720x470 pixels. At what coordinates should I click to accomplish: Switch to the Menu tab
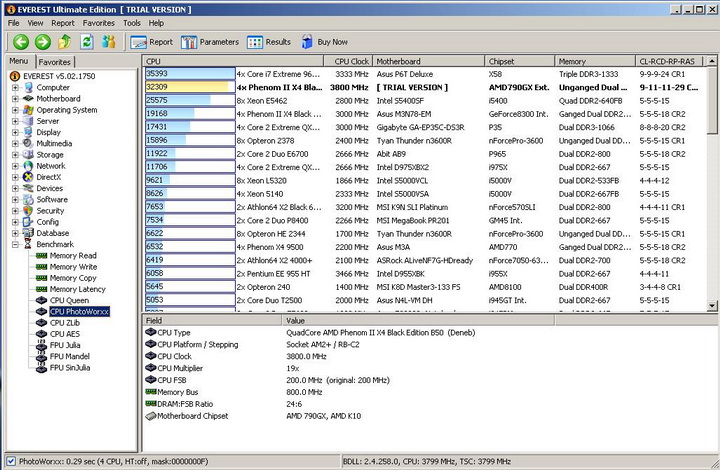[18, 61]
